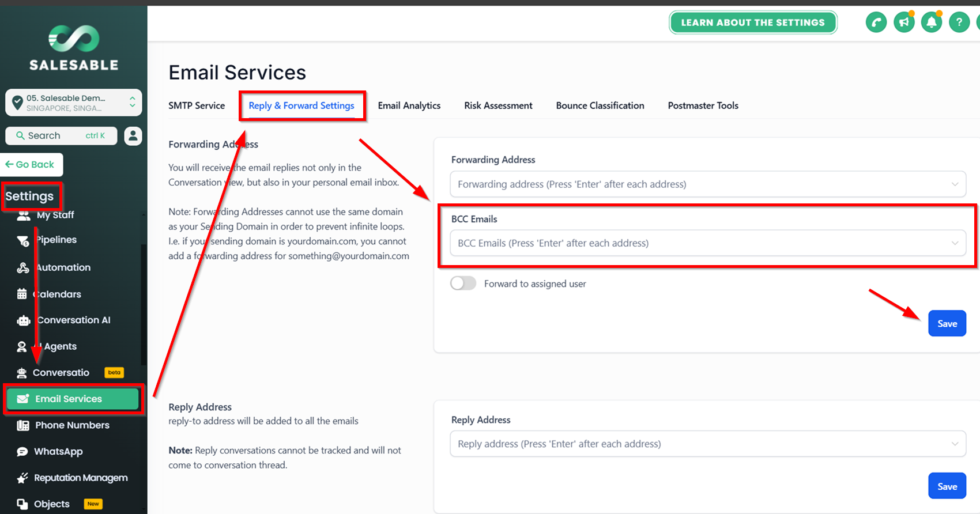Focus the Forwarding address input field
Viewport: 980px width, 514px height.
(708, 184)
